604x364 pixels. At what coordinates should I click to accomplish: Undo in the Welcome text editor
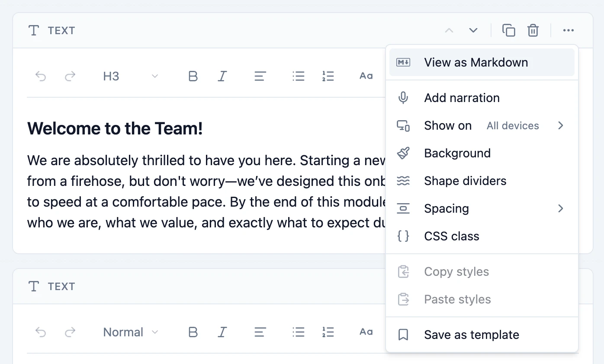click(x=41, y=77)
